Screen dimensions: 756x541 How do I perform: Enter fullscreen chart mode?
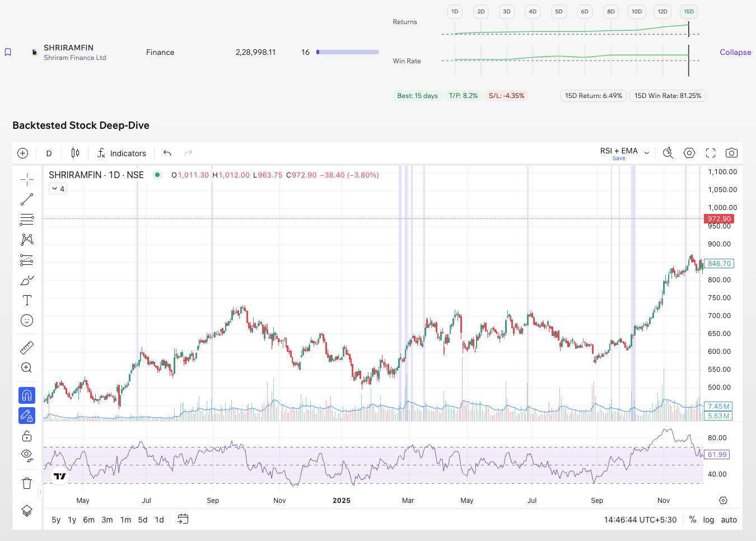tap(711, 153)
